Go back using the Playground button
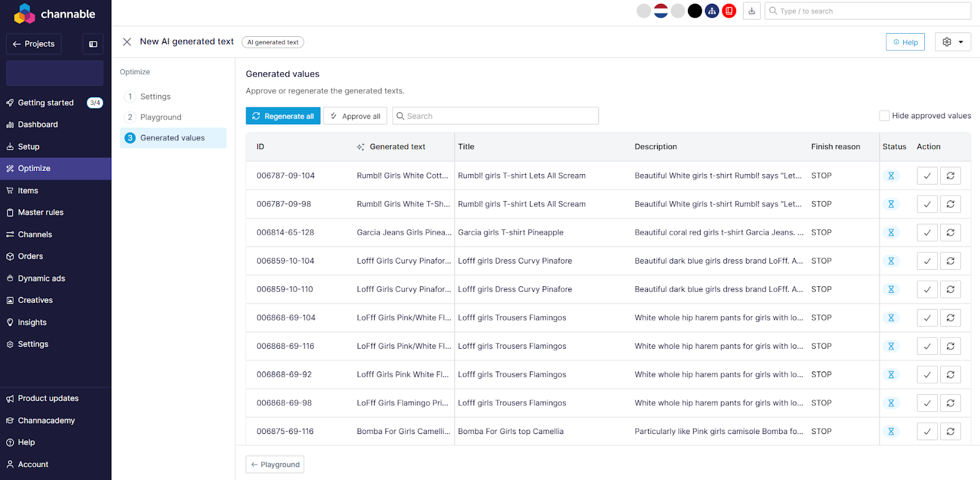Image resolution: width=980 pixels, height=480 pixels. tap(275, 465)
